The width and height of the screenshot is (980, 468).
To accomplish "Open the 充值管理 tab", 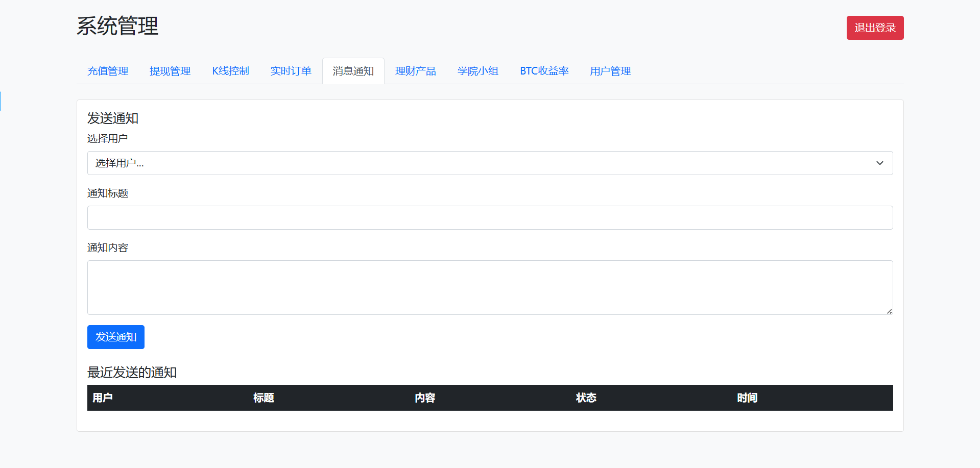I will click(108, 71).
